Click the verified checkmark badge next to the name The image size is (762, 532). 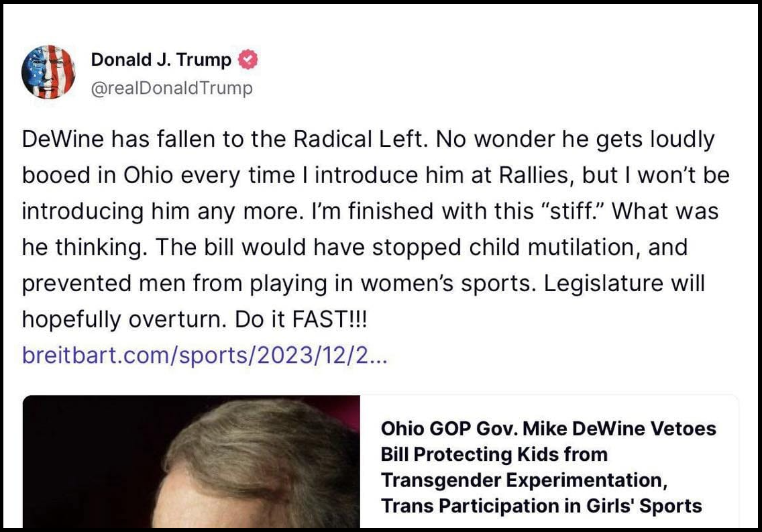tap(248, 58)
